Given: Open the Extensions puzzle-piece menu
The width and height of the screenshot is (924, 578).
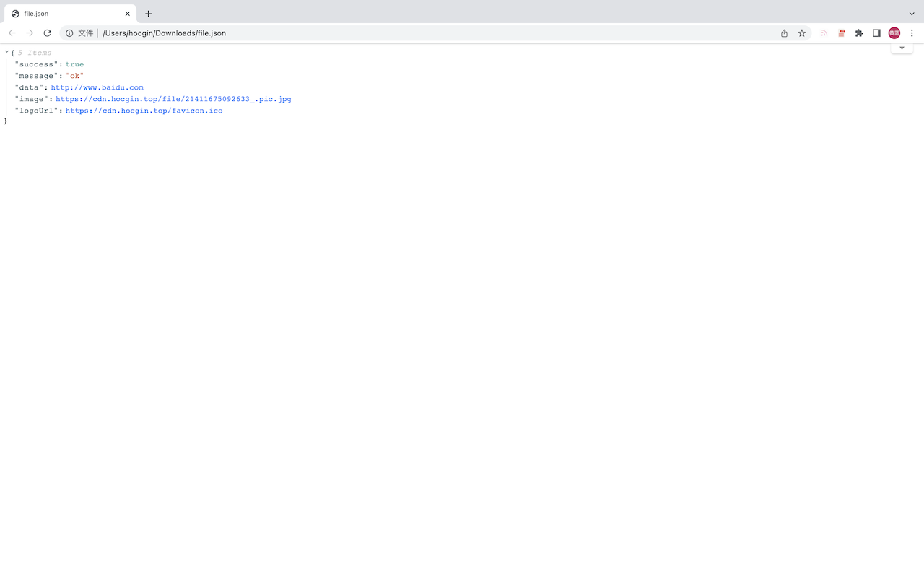Looking at the screenshot, I should 859,33.
